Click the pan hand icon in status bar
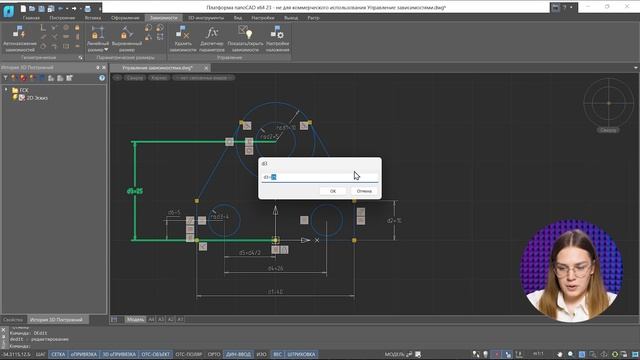The width and height of the screenshot is (640, 360). click(560, 354)
